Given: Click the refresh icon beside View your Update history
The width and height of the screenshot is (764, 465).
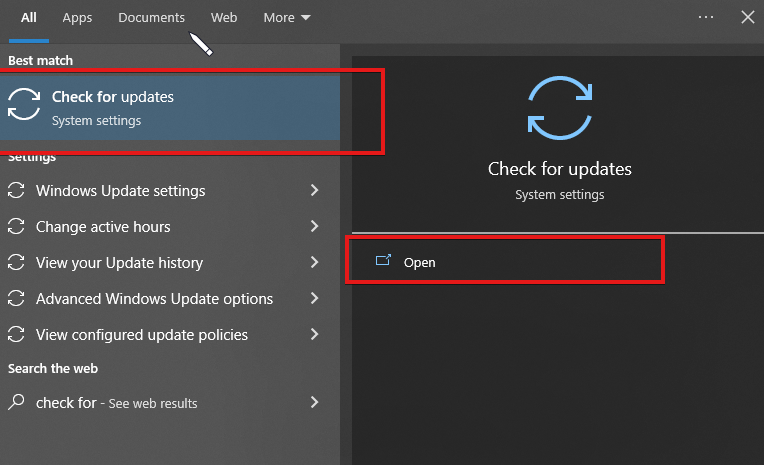Looking at the screenshot, I should 16,263.
